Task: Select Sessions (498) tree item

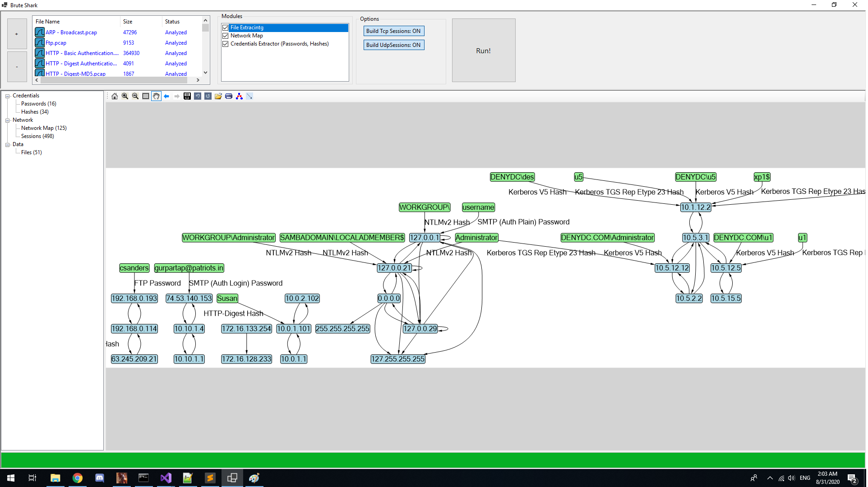Action: (37, 136)
